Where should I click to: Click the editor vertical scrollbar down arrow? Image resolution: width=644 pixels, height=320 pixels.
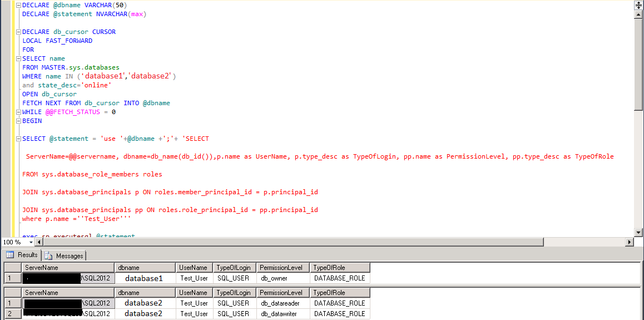point(638,233)
